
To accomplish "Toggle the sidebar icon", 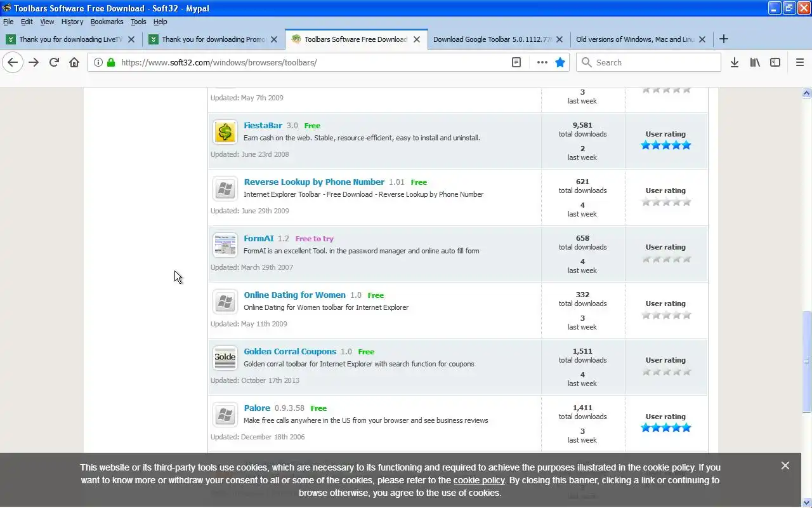I will (775, 62).
